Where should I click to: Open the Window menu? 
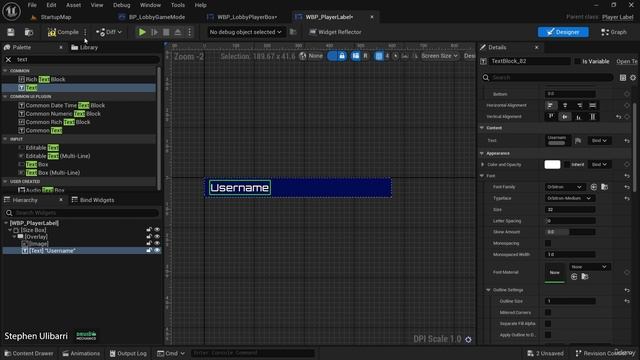click(x=150, y=5)
